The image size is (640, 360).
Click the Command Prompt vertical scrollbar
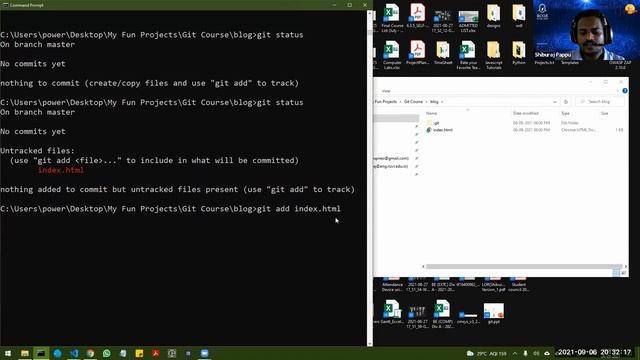click(370, 178)
